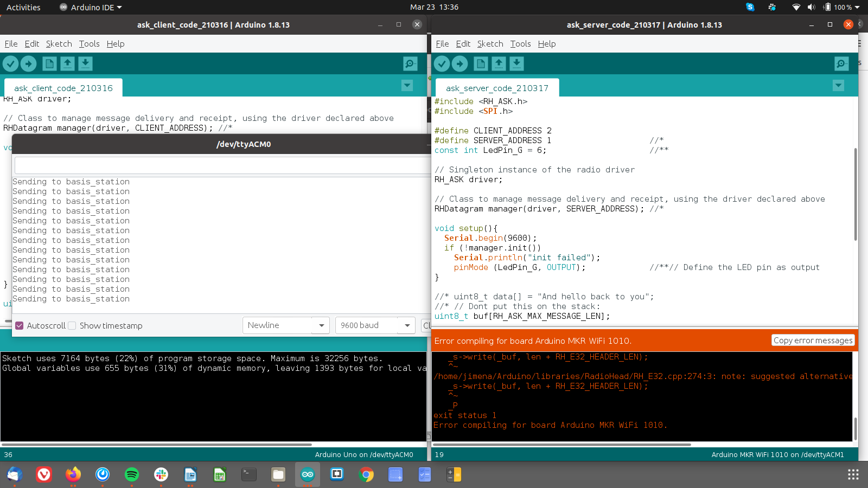Screen dimensions: 868x488
Task: Toggle Autoscroll checkbox in serial monitor
Action: coord(20,326)
